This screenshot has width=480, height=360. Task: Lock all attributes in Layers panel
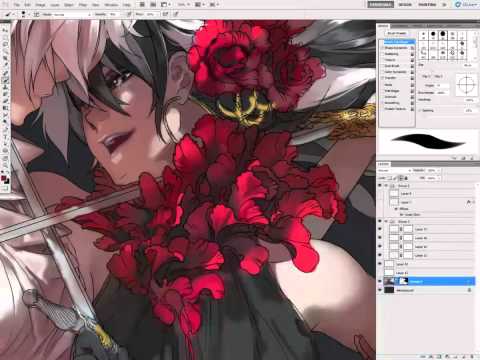(x=406, y=178)
